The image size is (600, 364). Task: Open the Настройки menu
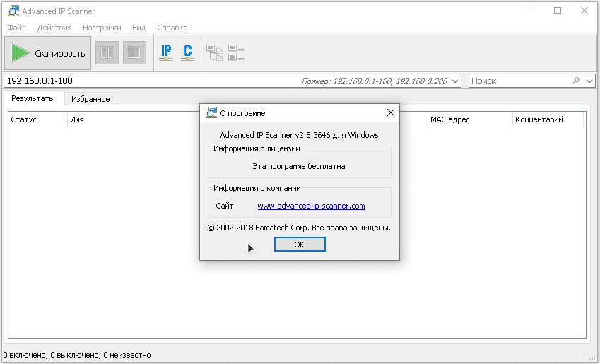pos(102,28)
